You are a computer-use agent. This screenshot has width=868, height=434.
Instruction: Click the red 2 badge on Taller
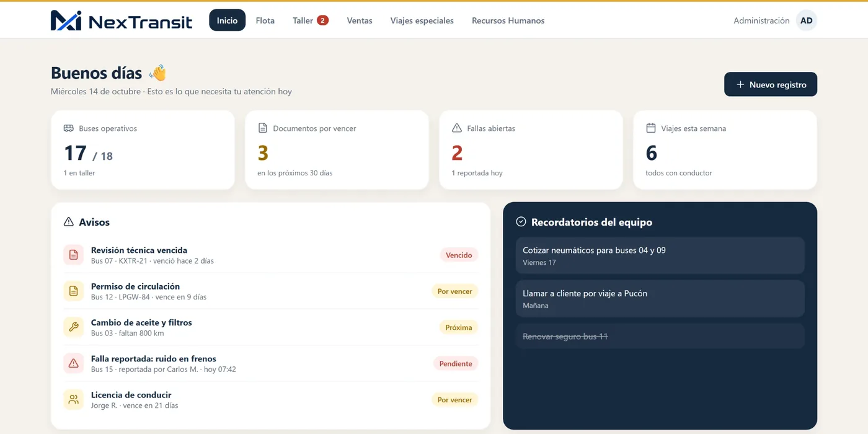tap(322, 20)
